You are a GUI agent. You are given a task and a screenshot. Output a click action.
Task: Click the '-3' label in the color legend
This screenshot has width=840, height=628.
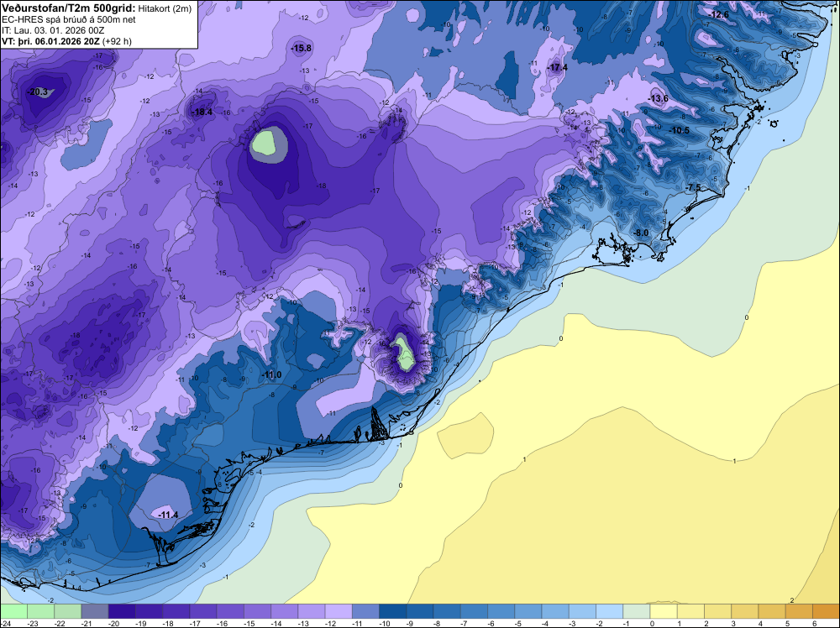[574, 623]
